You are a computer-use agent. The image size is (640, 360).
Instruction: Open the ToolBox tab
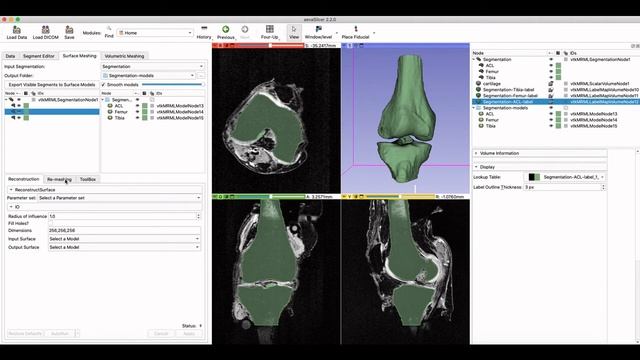(88, 179)
